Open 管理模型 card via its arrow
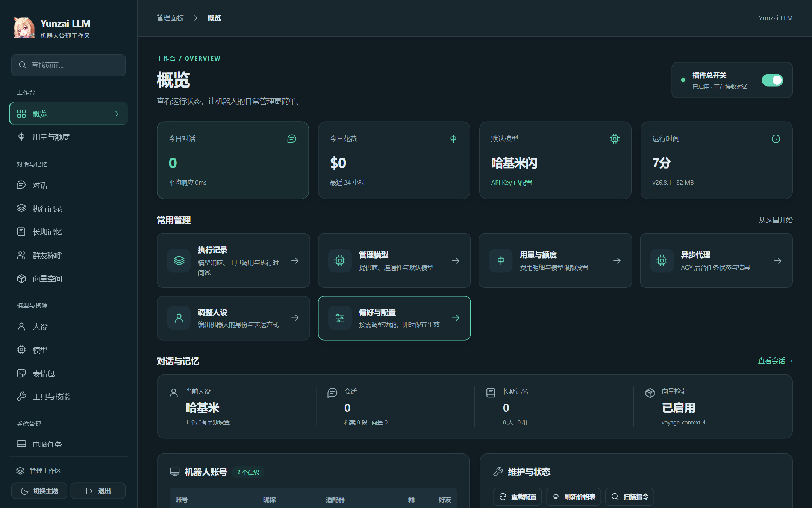812x508 pixels. (x=456, y=260)
